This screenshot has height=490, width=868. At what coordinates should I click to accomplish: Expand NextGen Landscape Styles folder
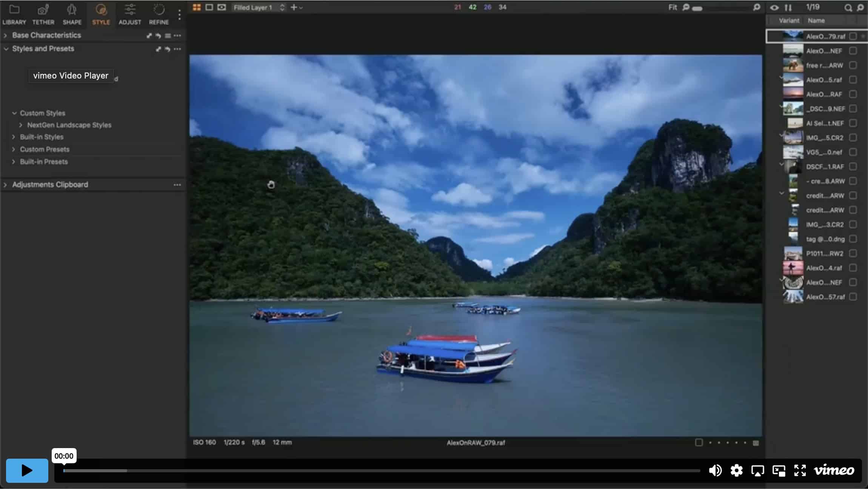(x=21, y=125)
